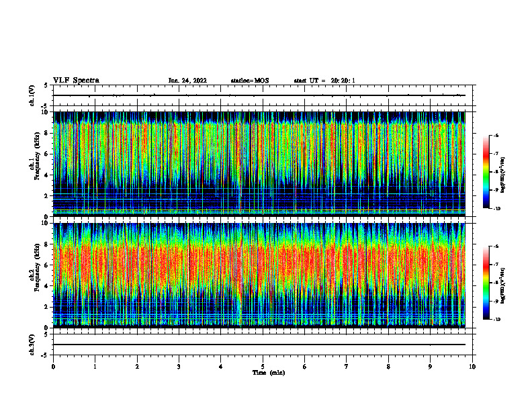This screenshot has height=411, width=532.
Task: Click inside the ch.2 spectrogram panel
Action: pos(259,275)
